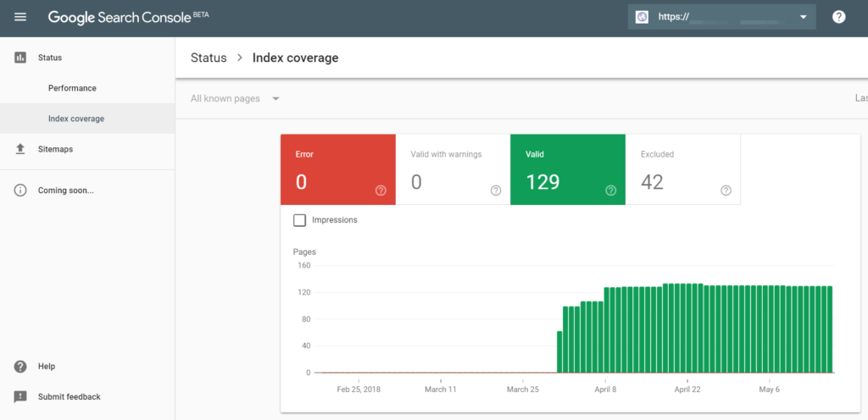Click the Feb 25, 2018 date label

(359, 389)
